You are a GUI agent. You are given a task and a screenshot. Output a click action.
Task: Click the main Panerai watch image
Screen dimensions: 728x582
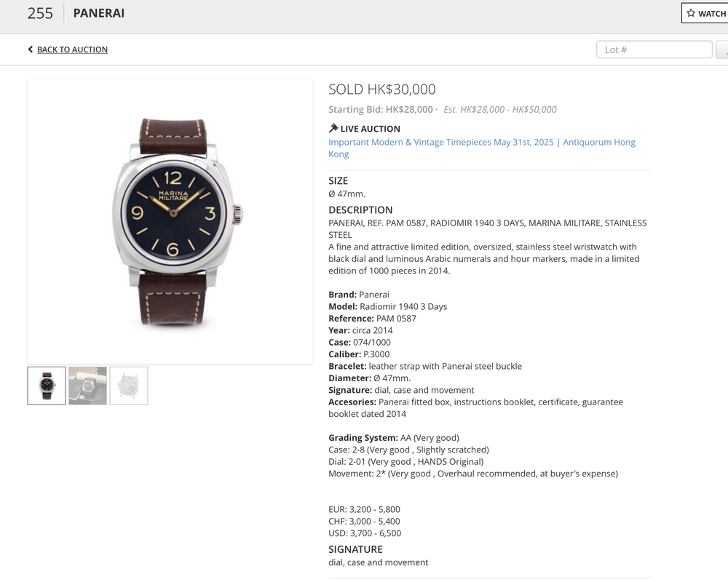click(170, 221)
